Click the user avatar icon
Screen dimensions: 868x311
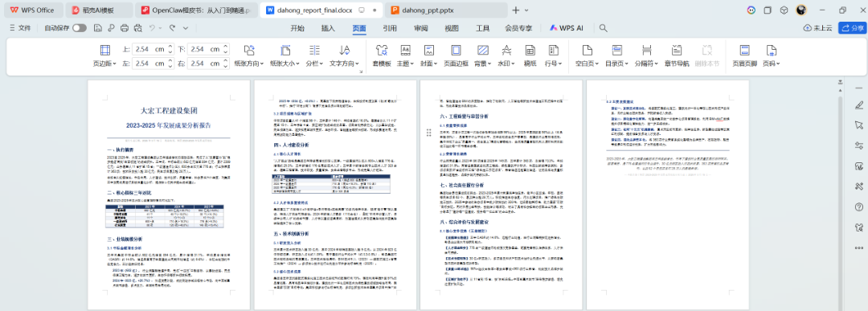coord(801,10)
